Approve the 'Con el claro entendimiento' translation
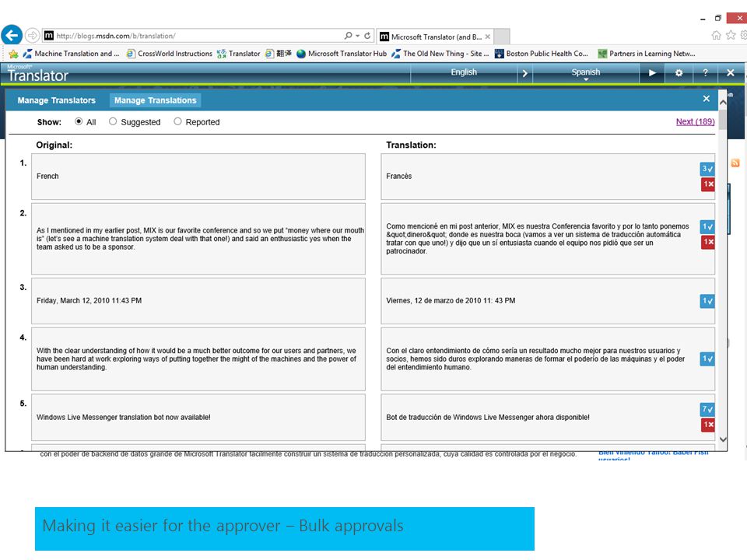 point(707,359)
